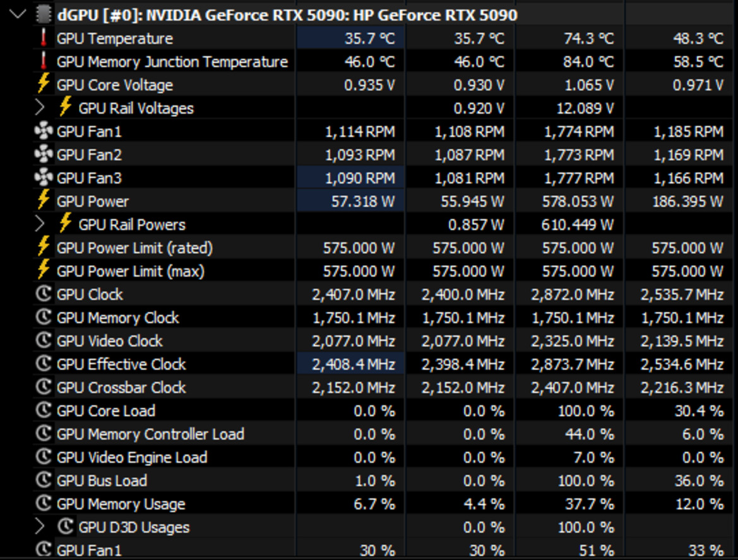Expand the GPU Rail Powers row
Viewport: 738px width, 560px height.
pyautogui.click(x=40, y=224)
